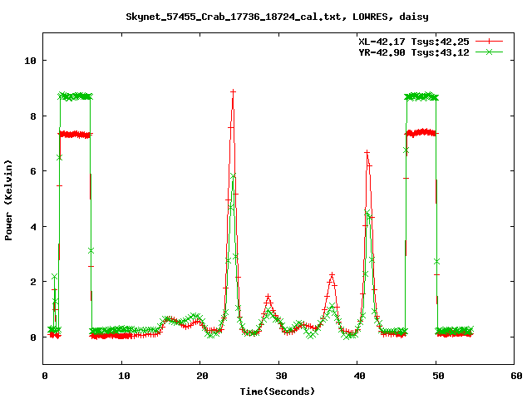Screen dimensions: 532x399
Task: Click y-axis tick label 6
Action: (33, 171)
